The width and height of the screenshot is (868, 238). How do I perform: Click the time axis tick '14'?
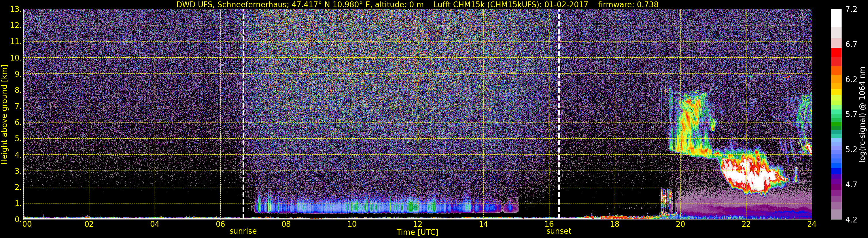483,224
